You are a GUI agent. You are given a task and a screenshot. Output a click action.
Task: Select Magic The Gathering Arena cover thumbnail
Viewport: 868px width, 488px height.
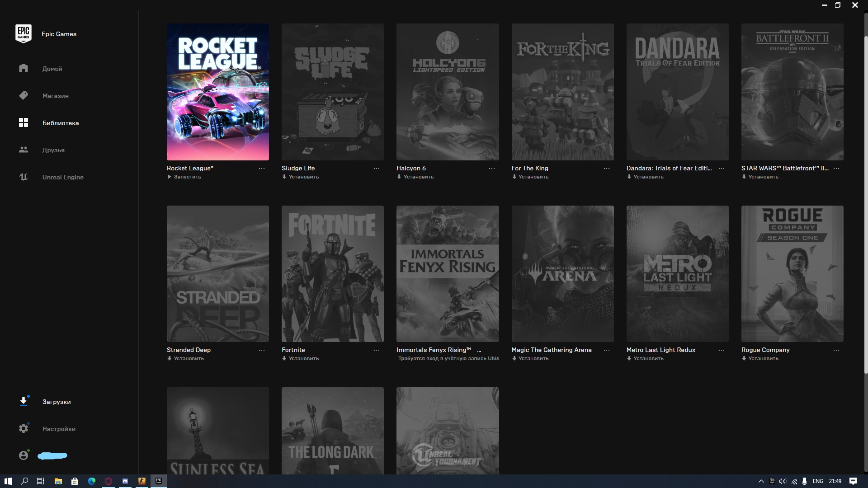(x=563, y=274)
